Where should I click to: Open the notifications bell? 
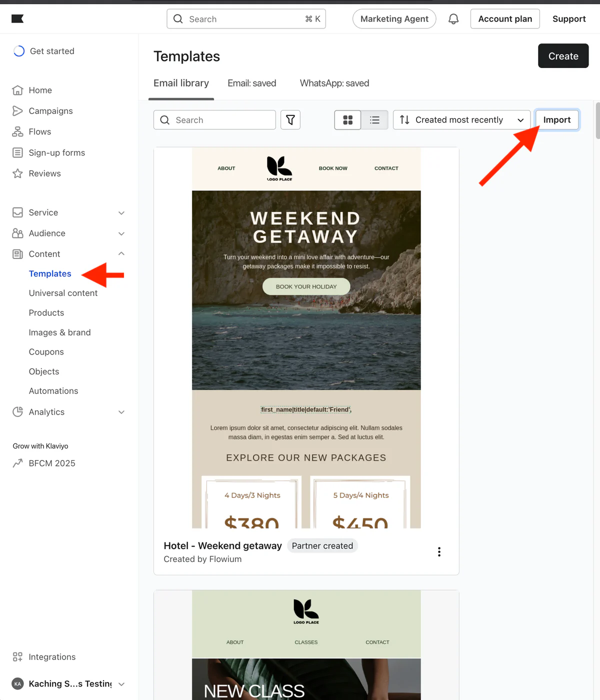pos(453,19)
